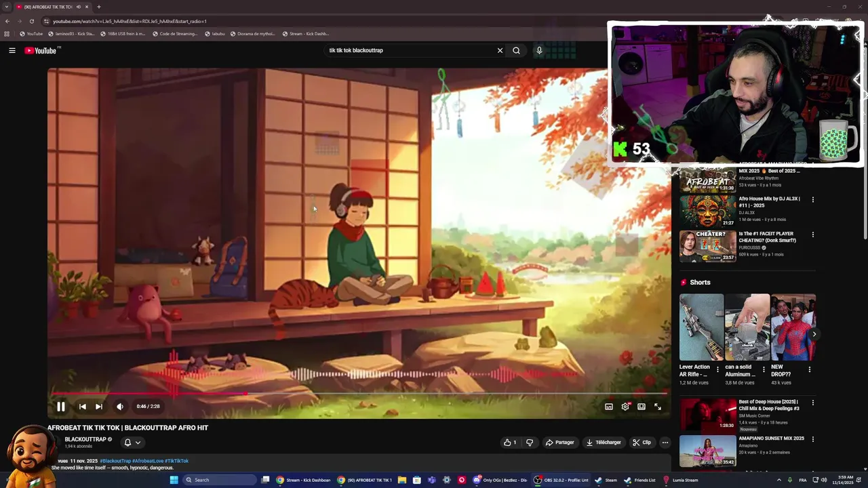
Task: Open a new browser tab
Action: coord(98,7)
